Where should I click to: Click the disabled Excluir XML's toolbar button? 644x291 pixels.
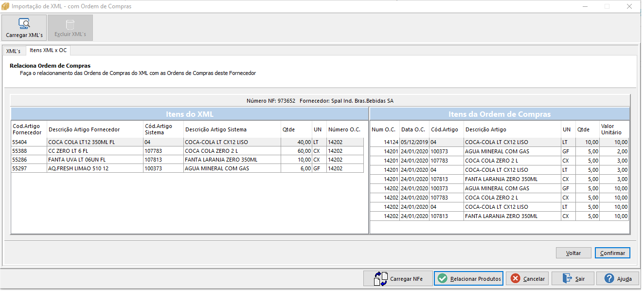coord(70,28)
